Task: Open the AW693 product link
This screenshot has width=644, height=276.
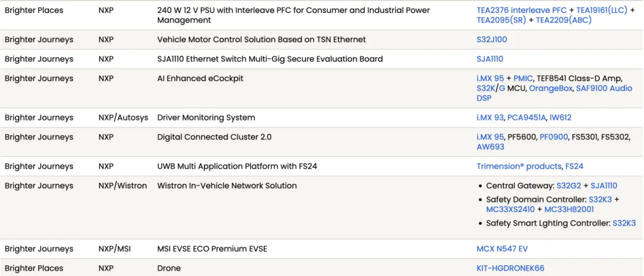Action: point(490,147)
